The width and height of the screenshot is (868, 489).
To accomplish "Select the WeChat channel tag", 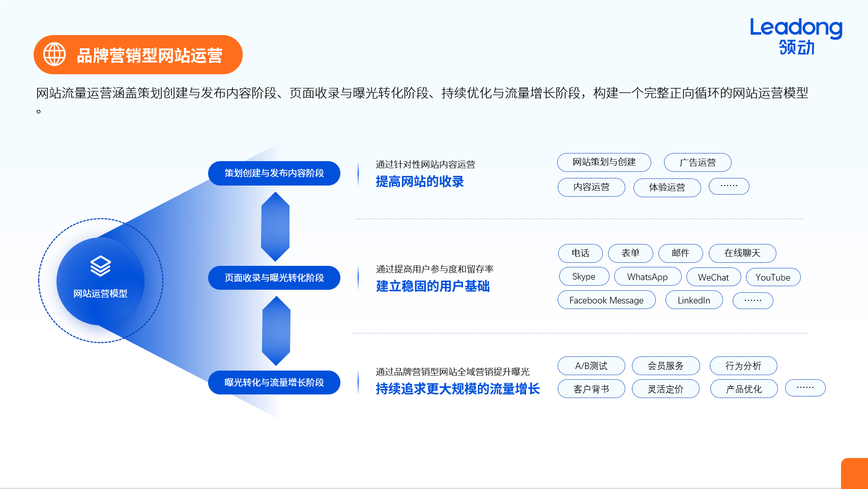I will coord(713,277).
